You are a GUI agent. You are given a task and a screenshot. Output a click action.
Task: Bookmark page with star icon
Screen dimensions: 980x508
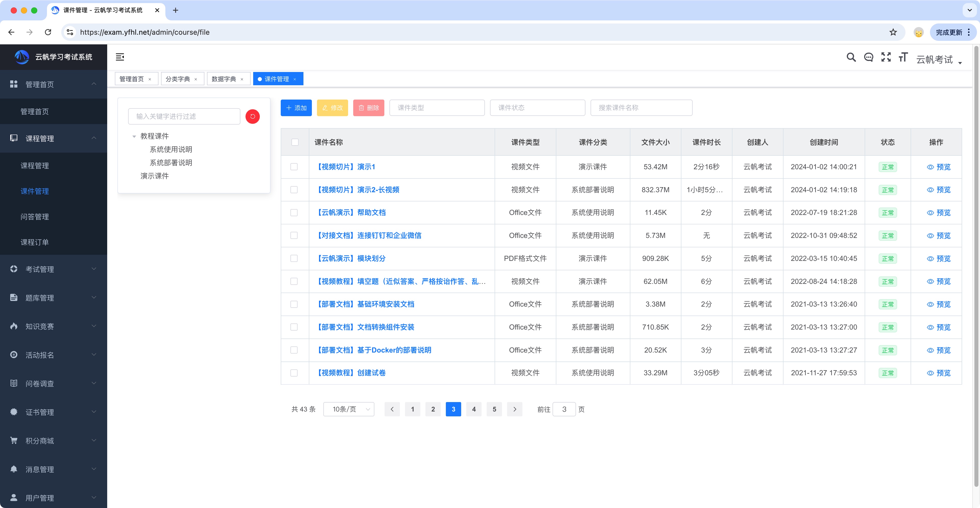pos(893,32)
